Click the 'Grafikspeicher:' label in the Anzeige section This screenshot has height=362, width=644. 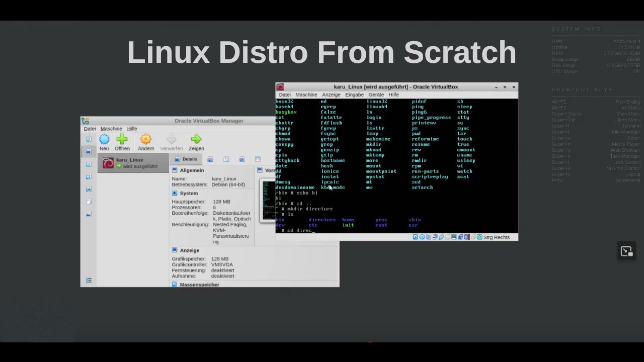point(189,259)
